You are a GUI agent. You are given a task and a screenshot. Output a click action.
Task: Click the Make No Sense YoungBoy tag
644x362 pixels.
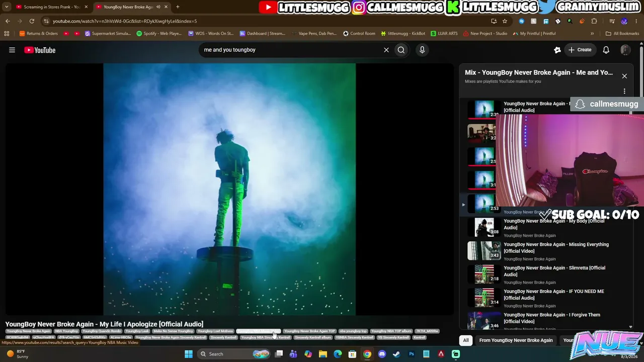click(174, 331)
